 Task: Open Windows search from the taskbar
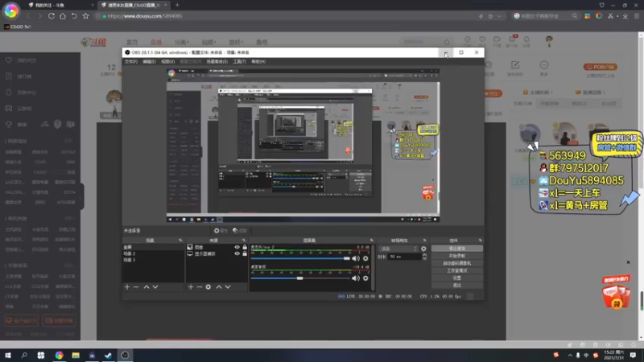click(24, 356)
